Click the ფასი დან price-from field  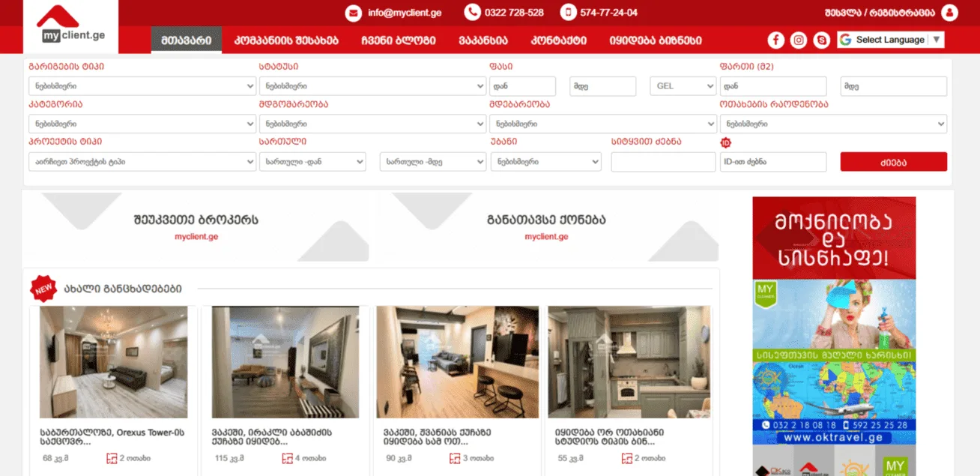[x=523, y=86]
